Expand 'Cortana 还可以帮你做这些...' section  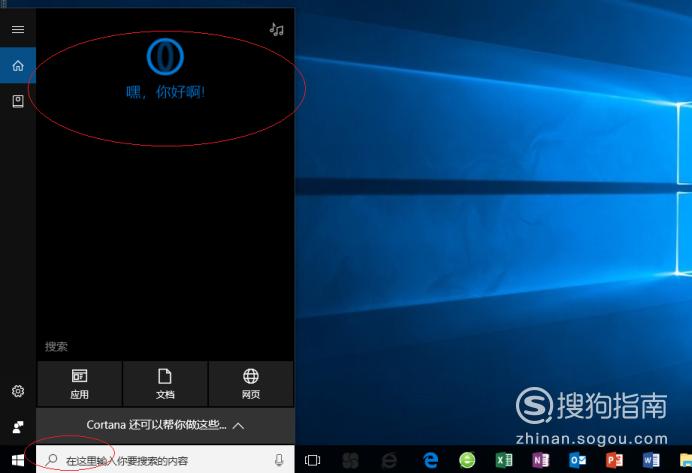tap(165, 425)
